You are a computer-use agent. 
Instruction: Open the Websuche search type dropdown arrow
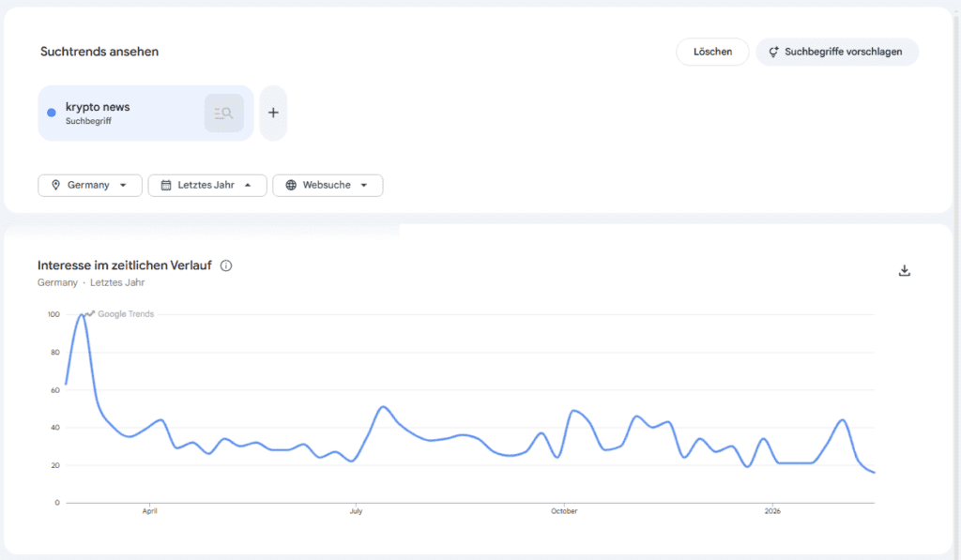coord(363,186)
